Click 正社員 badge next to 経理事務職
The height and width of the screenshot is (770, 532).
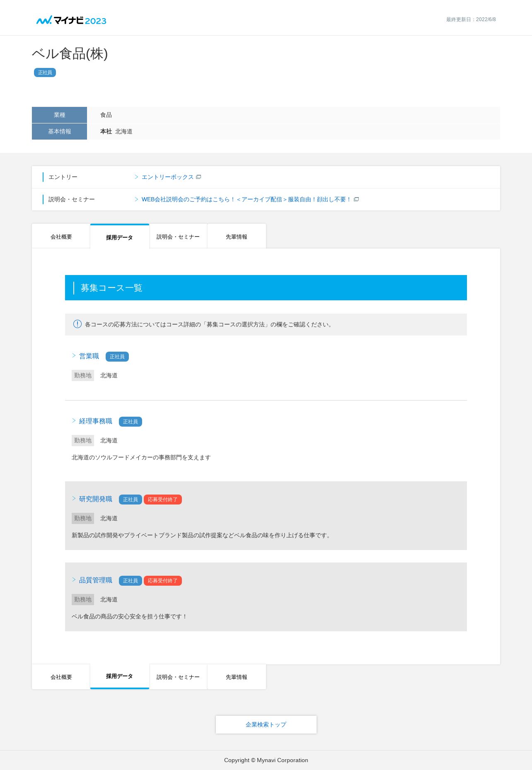pos(131,422)
